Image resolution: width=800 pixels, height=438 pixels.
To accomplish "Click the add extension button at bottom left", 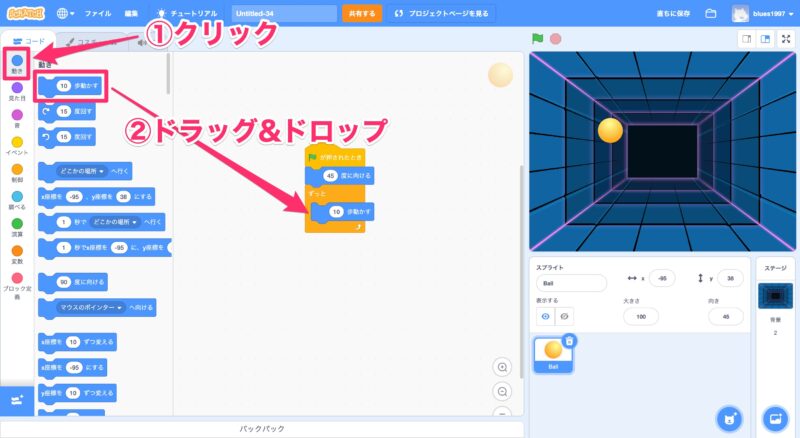I will click(17, 399).
